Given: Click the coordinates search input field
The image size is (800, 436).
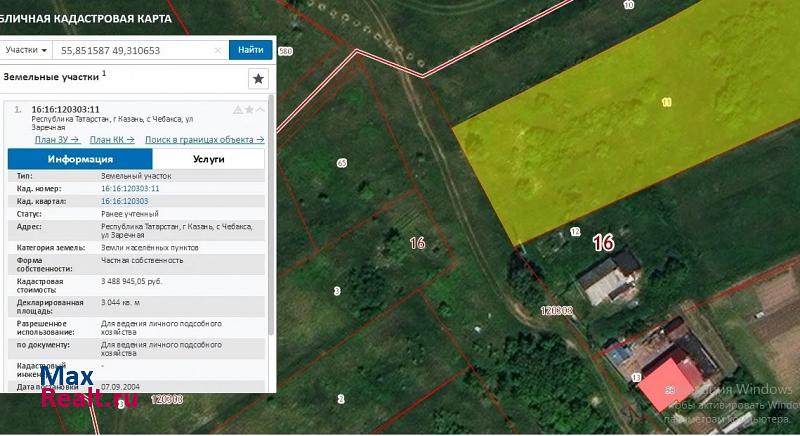Looking at the screenshot, I should [x=135, y=50].
